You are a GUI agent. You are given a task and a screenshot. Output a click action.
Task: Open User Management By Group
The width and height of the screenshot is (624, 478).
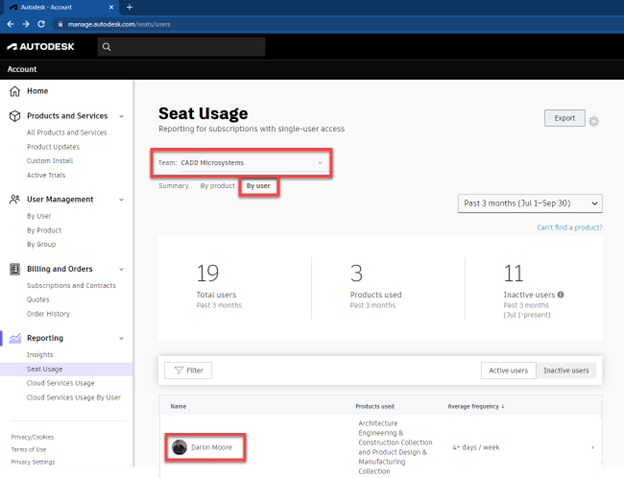click(41, 244)
